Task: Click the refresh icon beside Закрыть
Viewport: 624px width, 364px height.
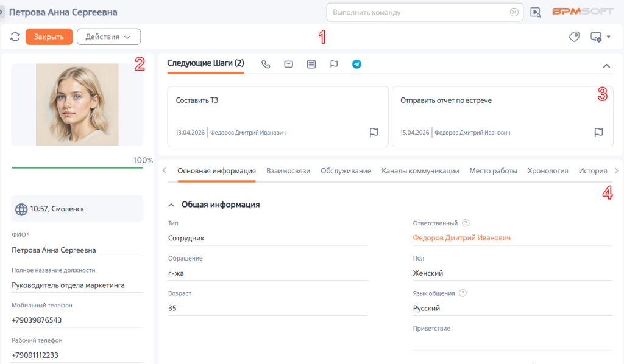Action: pos(15,37)
